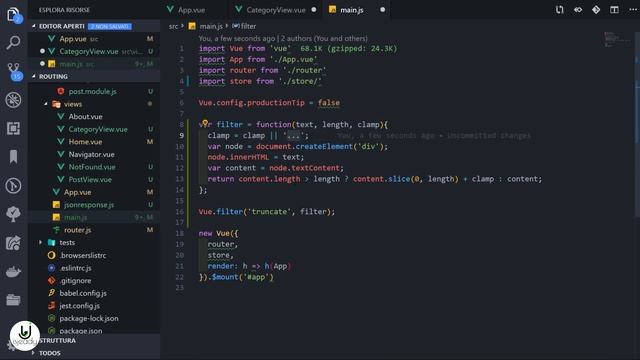This screenshot has width=640, height=360.
Task: Collapse the ROUTING section
Action: click(x=34, y=76)
